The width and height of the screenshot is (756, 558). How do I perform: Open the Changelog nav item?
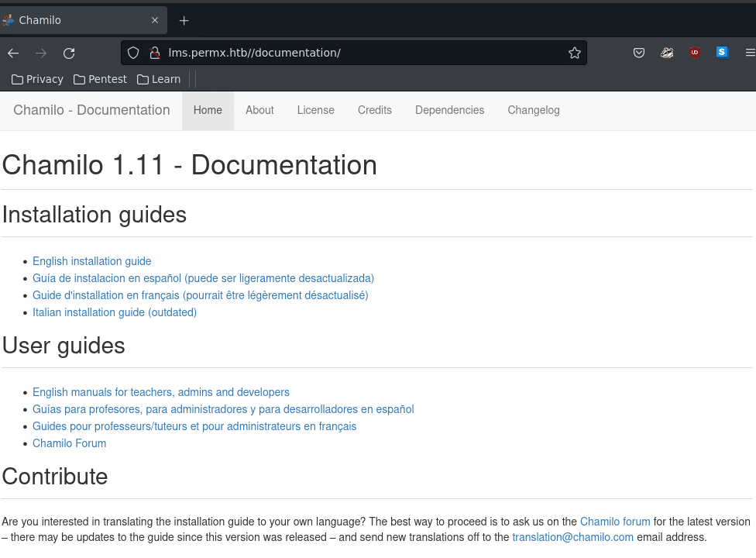[x=534, y=111]
